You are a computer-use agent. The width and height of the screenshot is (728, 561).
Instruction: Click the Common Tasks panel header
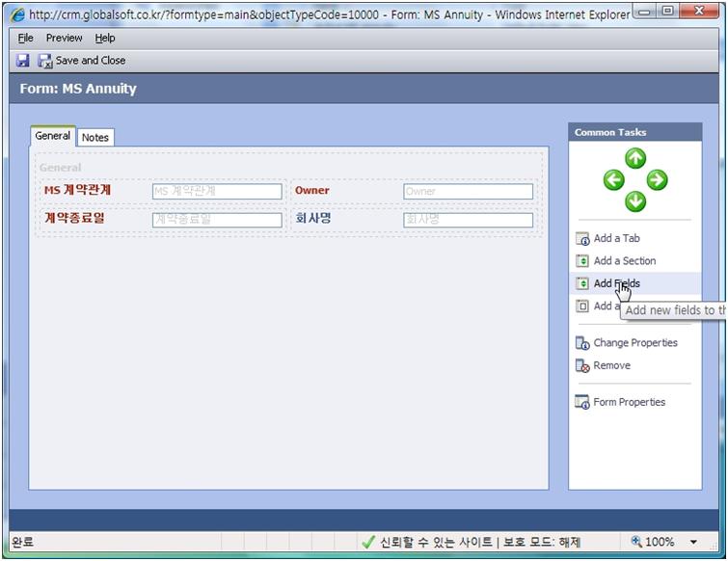click(x=635, y=132)
